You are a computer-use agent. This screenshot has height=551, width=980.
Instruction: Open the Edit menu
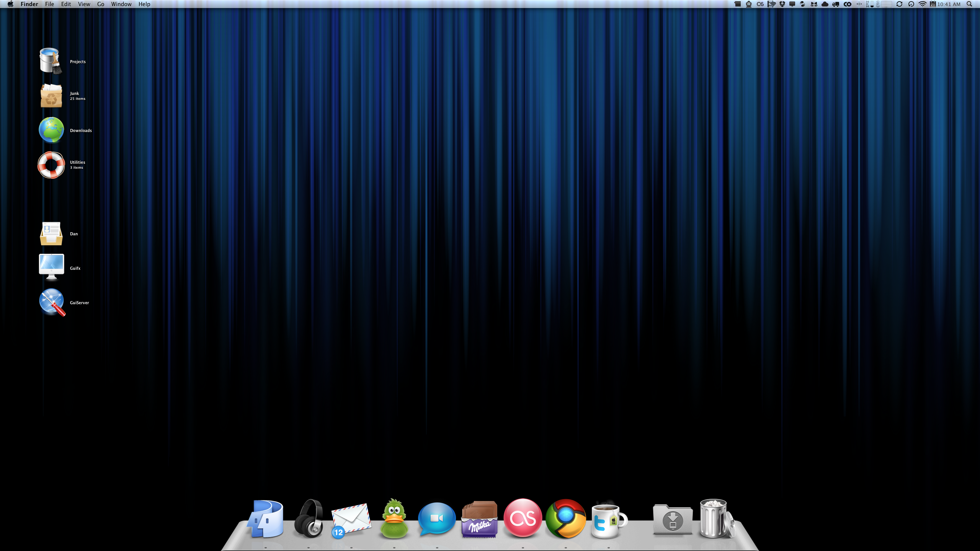(66, 4)
